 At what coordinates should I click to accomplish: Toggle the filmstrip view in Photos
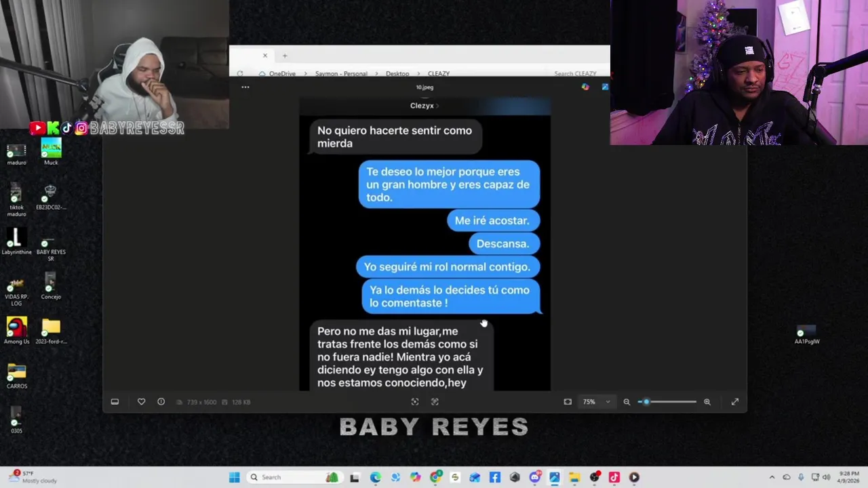115,402
